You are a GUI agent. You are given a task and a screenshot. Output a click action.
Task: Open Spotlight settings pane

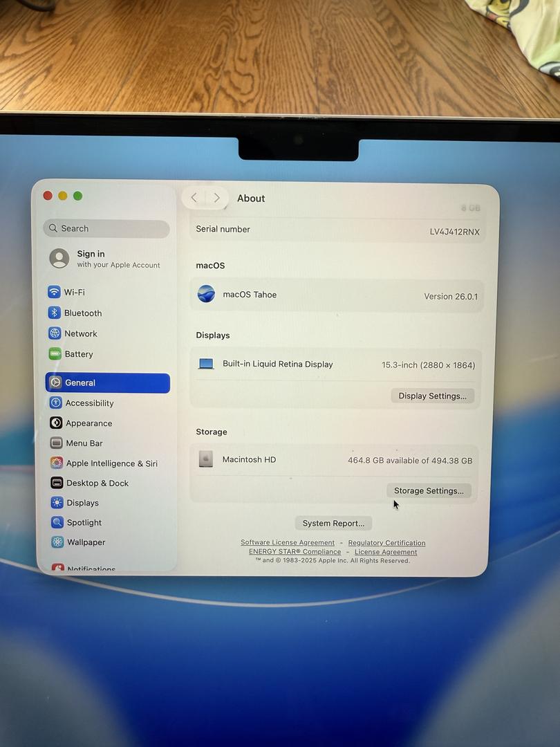coord(84,523)
